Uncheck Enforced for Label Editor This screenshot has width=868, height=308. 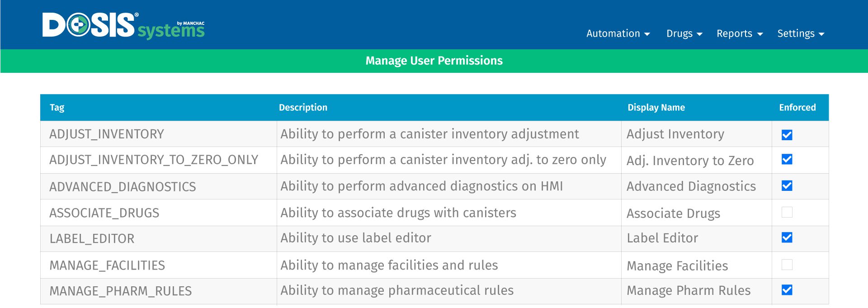(787, 237)
